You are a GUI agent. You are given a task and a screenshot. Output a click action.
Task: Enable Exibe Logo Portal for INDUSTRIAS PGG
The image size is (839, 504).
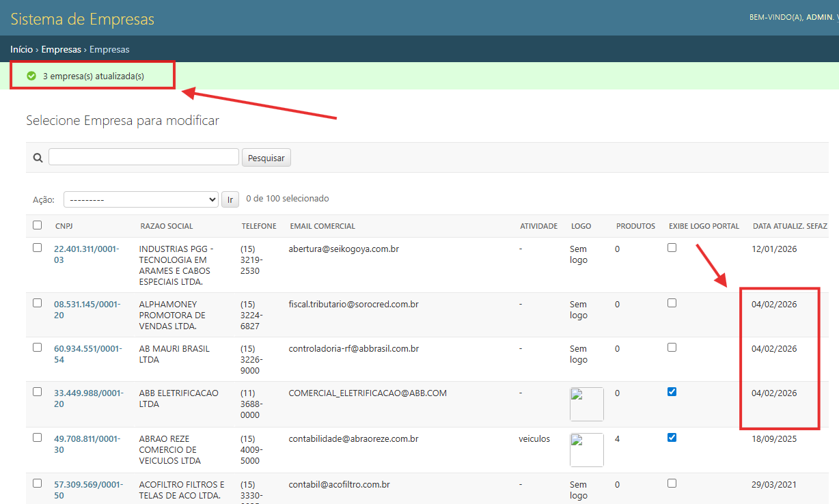pos(672,248)
